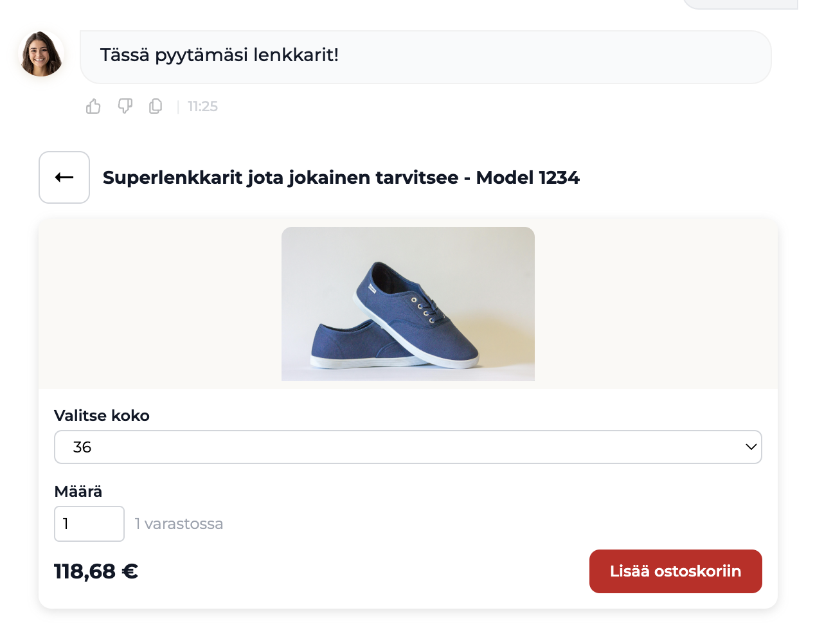Go back using the left arrow button
This screenshot has height=644, width=815.
coord(64,177)
